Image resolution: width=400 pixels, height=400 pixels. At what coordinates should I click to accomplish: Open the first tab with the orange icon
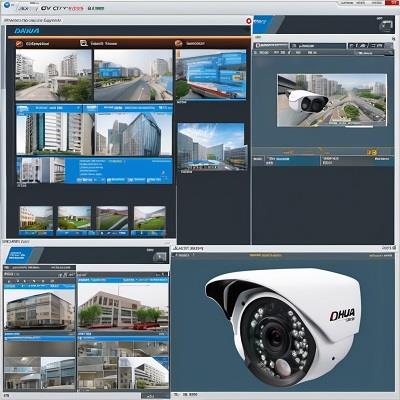(33, 44)
